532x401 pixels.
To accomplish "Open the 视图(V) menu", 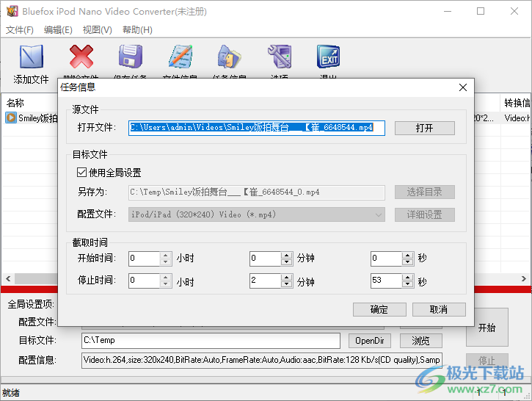I will point(98,30).
